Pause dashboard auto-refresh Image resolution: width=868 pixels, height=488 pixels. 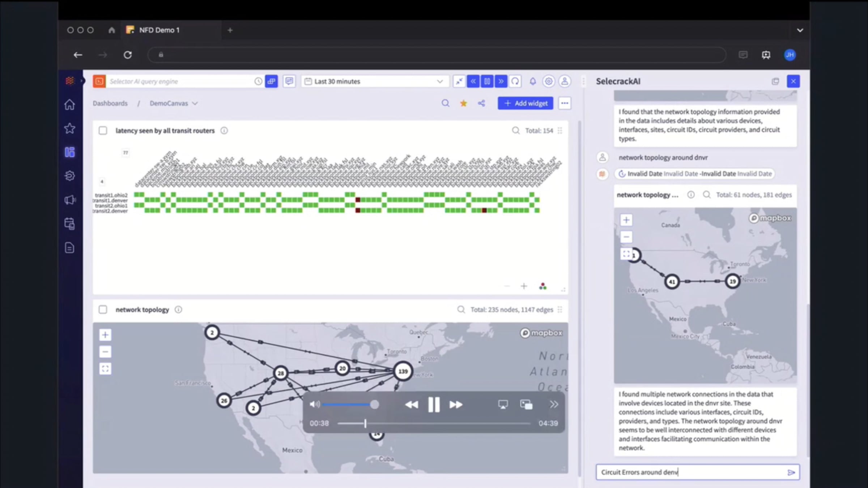487,81
